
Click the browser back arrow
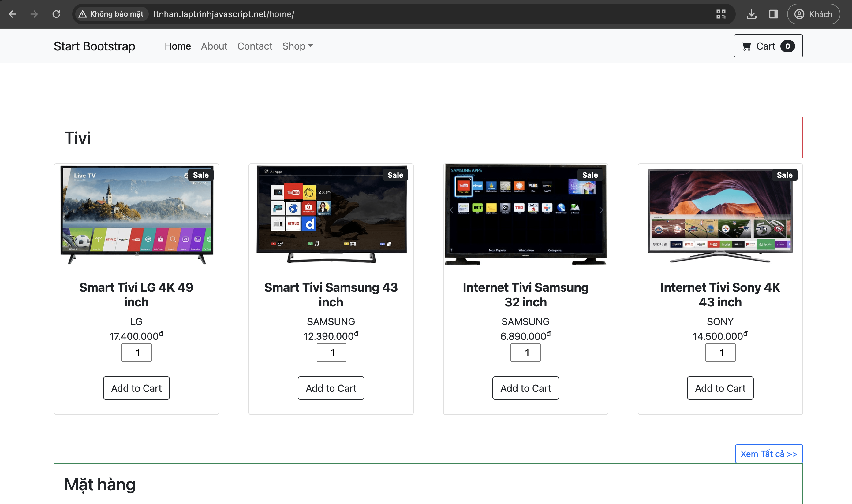click(12, 14)
